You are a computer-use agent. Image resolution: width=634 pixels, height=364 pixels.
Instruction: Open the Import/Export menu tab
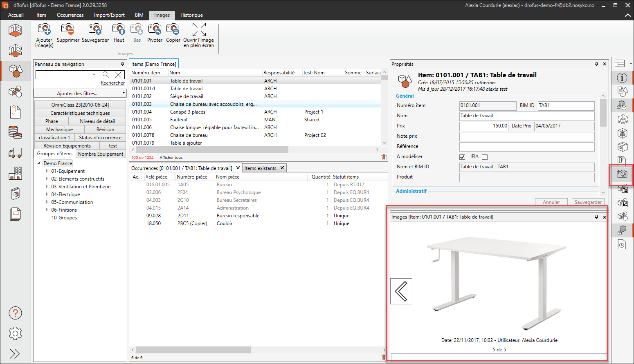point(109,15)
